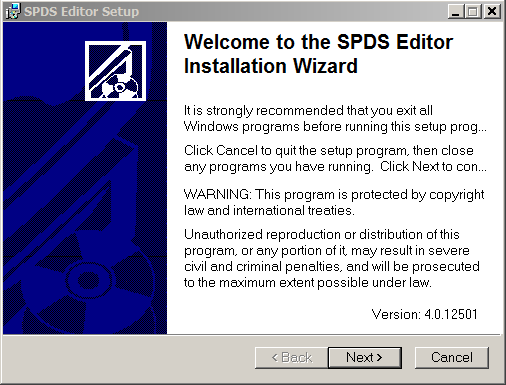Click the 'strongly recommended' paragraph
This screenshot has height=385, width=506.
[x=335, y=118]
